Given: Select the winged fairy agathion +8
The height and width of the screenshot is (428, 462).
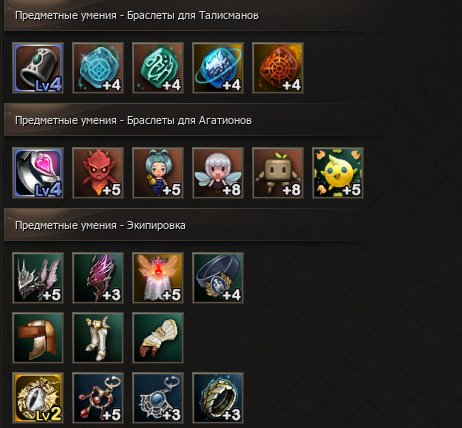Looking at the screenshot, I should [x=218, y=173].
